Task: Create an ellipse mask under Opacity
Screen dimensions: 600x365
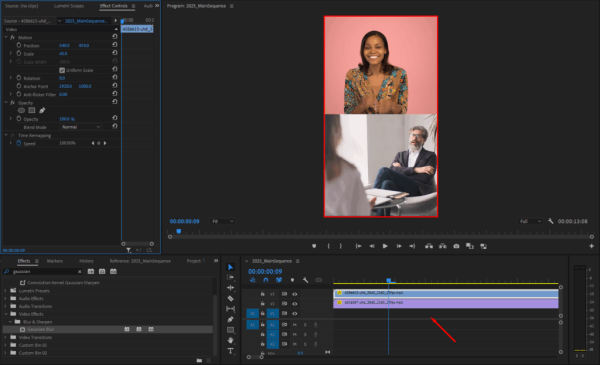Action: [21, 111]
